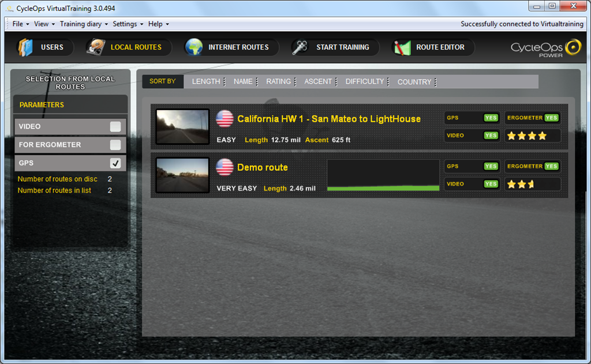Sort routes by LENGTH
Image resolution: width=591 pixels, height=364 pixels.
coord(206,81)
